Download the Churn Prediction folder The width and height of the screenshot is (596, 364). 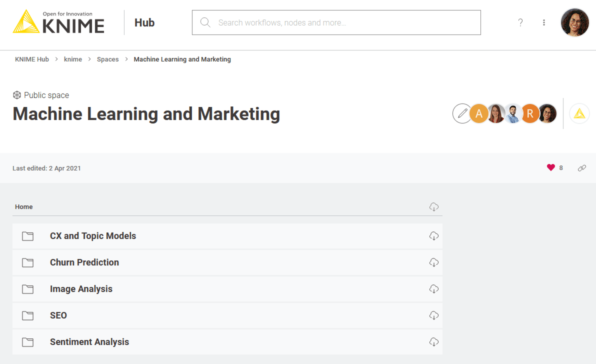[x=434, y=263]
